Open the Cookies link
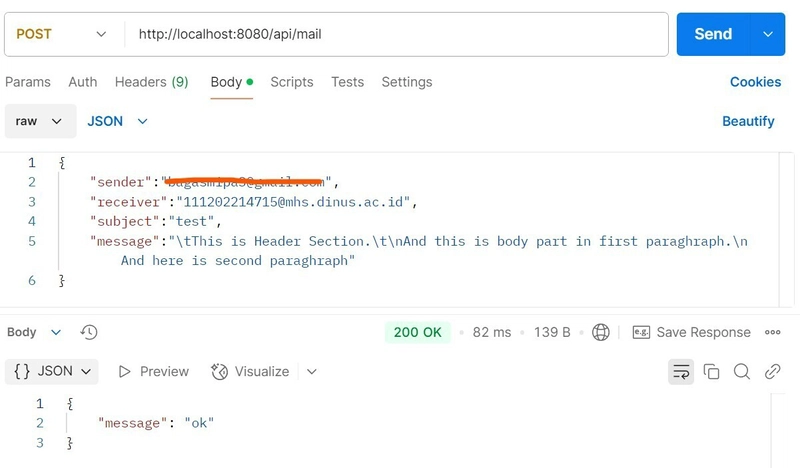The width and height of the screenshot is (800, 468). pyautogui.click(x=756, y=82)
